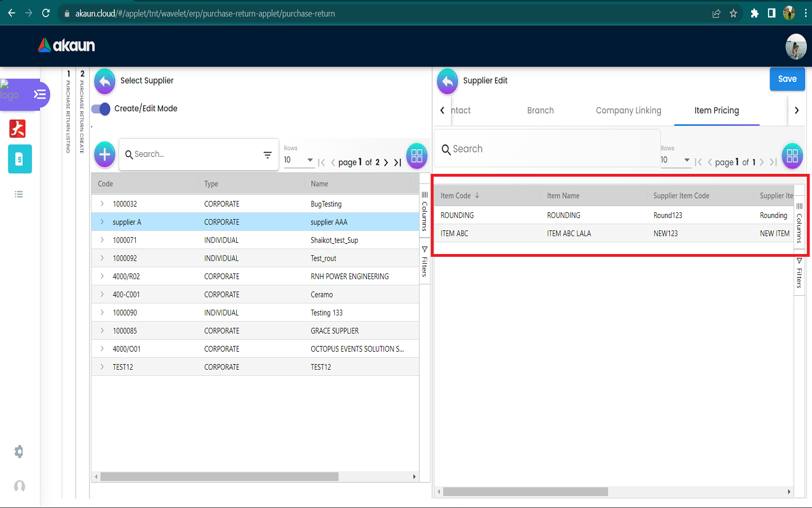Screen dimensions: 812x508
Task: Open the grid view icon in Item Pricing
Action: [792, 156]
